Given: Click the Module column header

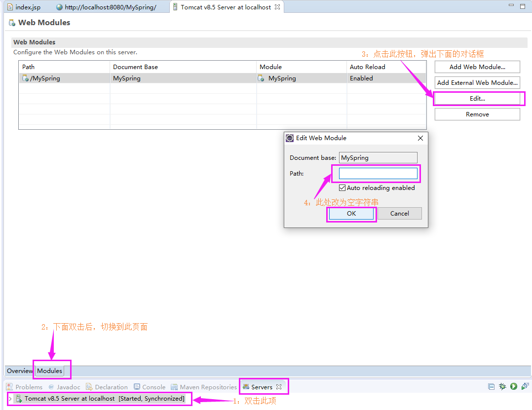Looking at the screenshot, I should 302,67.
